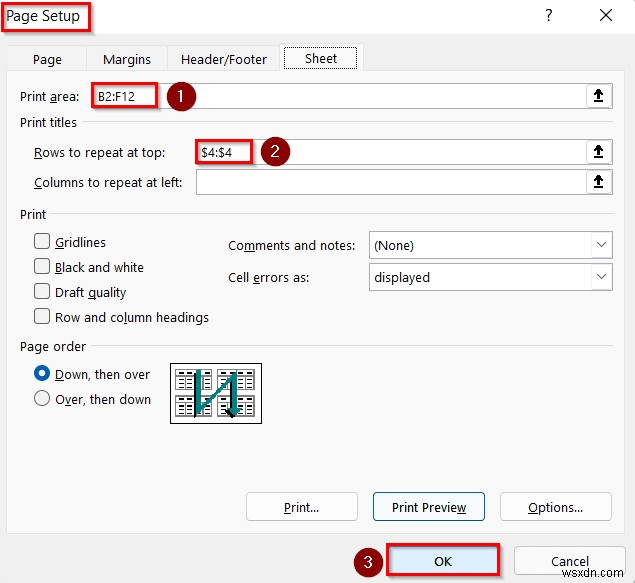This screenshot has height=583, width=635.
Task: Enable Row and column headings
Action: pyautogui.click(x=42, y=317)
